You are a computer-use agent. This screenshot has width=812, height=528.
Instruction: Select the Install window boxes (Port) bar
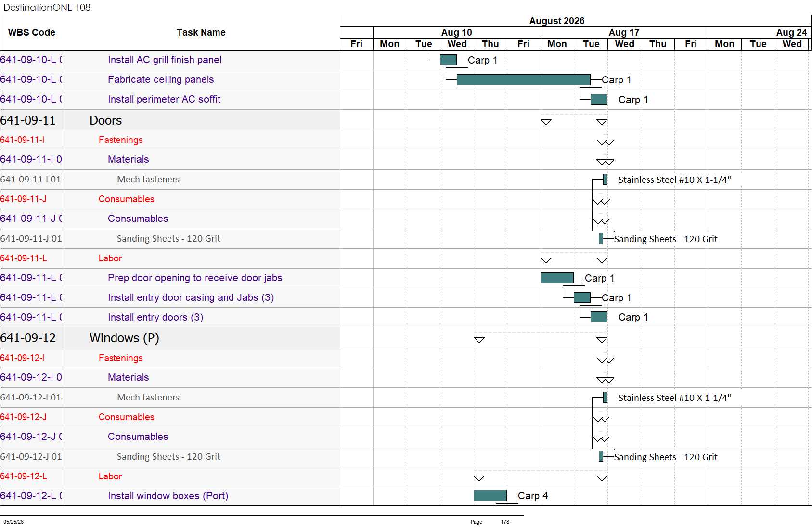[490, 495]
